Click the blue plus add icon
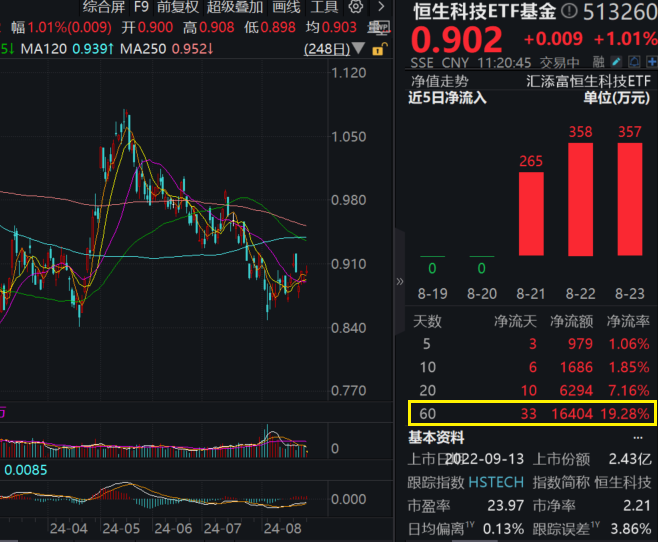This screenshot has width=661, height=542. [x=652, y=62]
